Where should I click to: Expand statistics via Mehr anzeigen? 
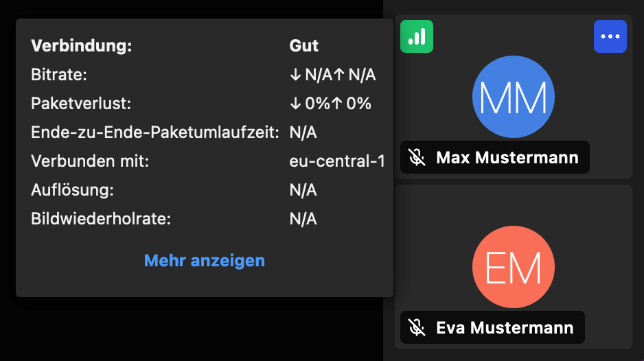(x=205, y=260)
